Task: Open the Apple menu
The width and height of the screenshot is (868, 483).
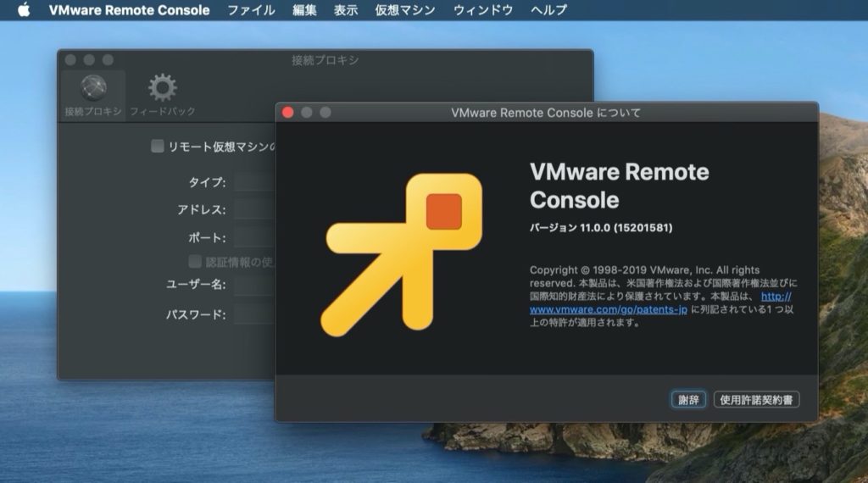Action: pos(24,10)
